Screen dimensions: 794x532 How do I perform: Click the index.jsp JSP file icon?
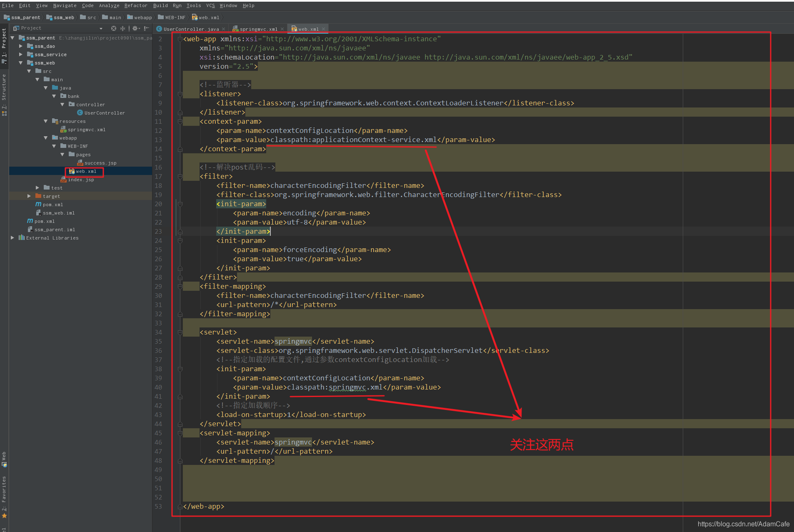pos(63,180)
